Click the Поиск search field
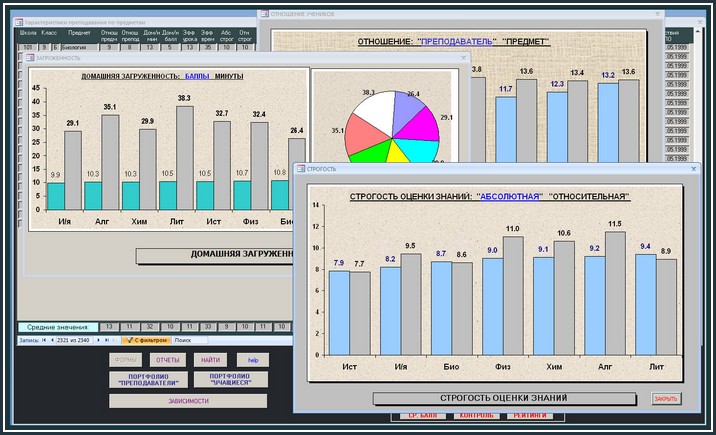716x435 pixels. 190,340
